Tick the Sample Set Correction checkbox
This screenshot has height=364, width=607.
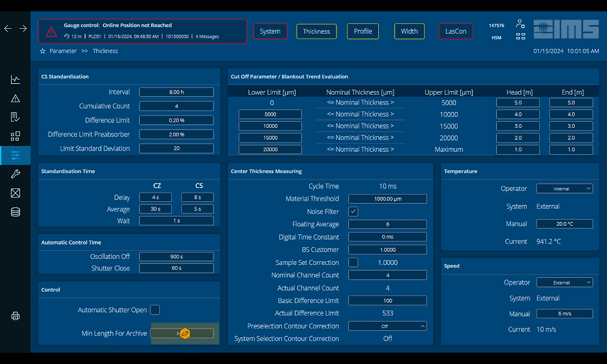353,262
